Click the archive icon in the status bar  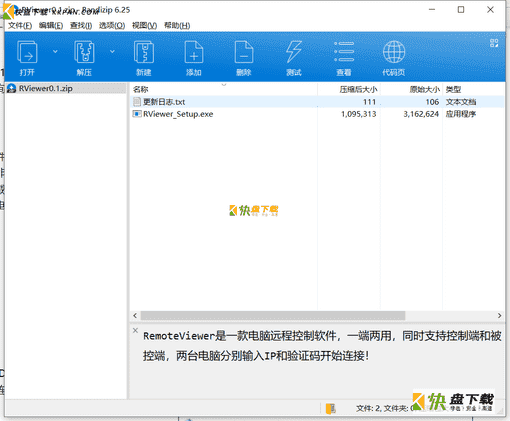[331, 408]
